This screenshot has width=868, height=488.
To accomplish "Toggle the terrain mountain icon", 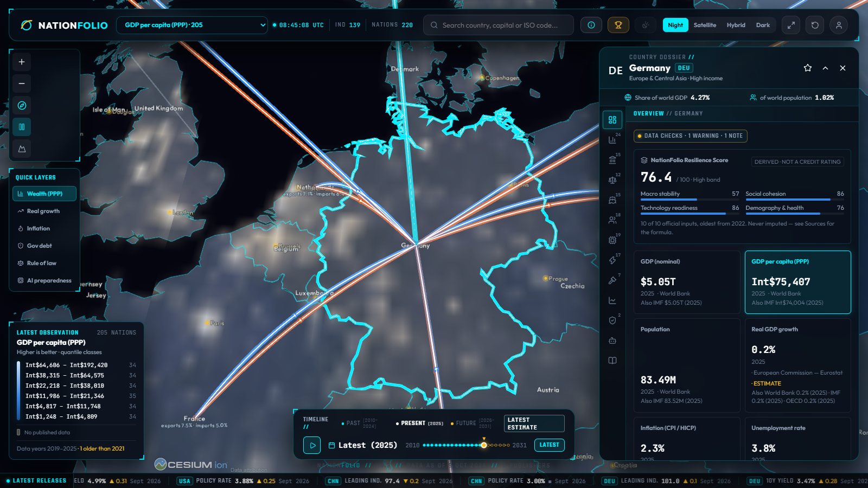I will [x=22, y=149].
